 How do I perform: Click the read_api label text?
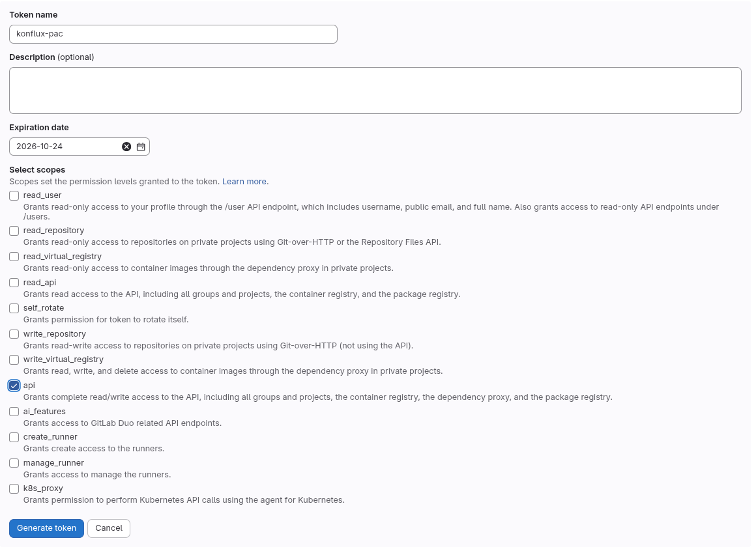tap(40, 282)
